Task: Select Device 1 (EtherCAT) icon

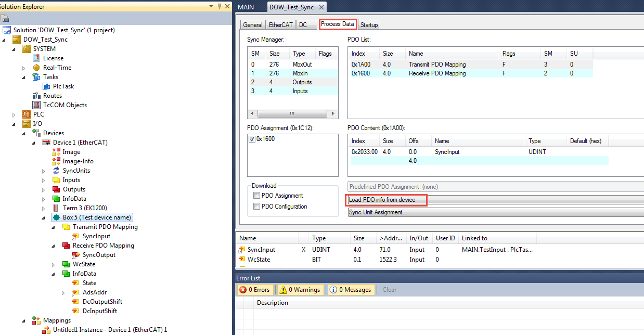Action: 46,143
